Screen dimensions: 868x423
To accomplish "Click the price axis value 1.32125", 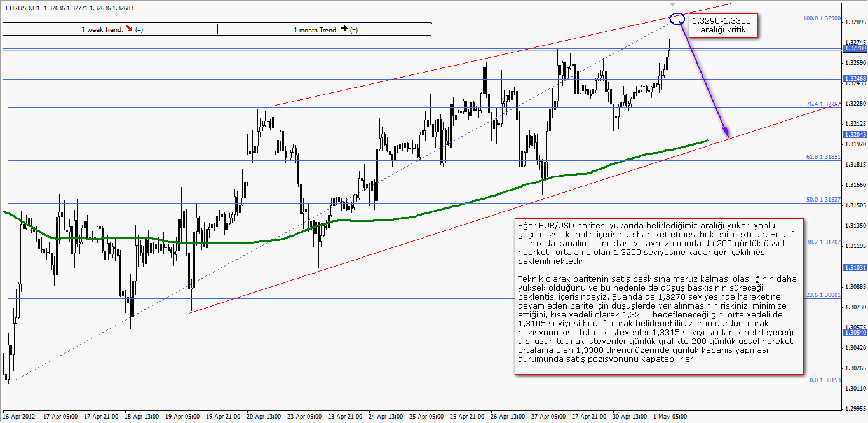I will pos(855,124).
